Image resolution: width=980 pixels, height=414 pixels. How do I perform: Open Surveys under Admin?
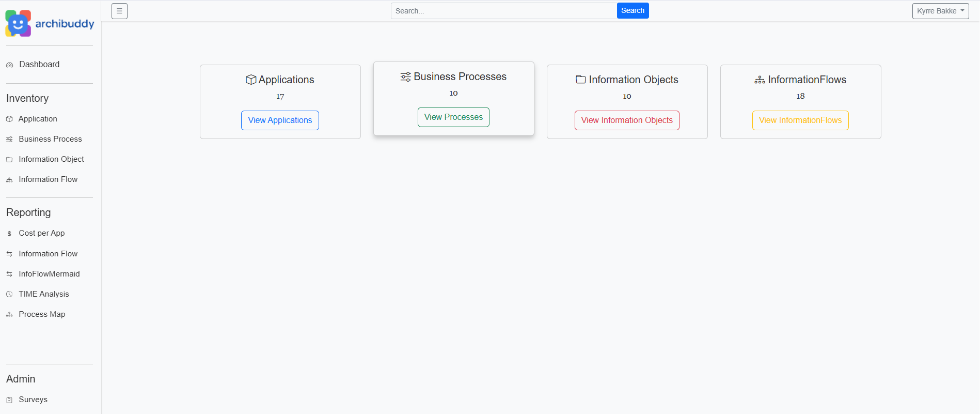[33, 400]
